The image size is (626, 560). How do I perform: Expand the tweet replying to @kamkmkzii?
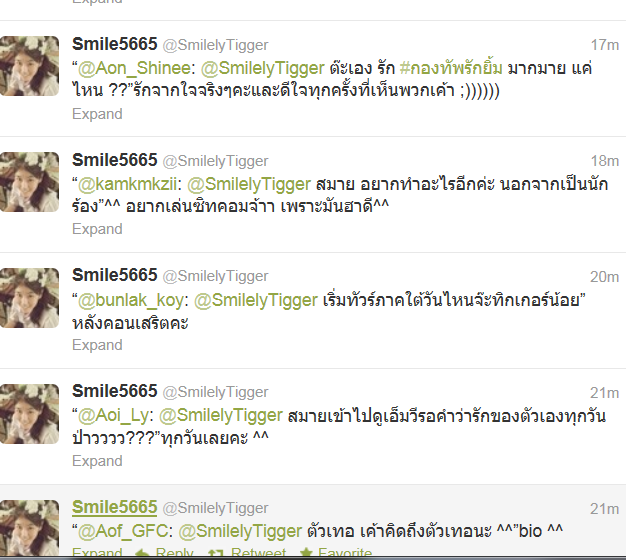click(x=97, y=229)
